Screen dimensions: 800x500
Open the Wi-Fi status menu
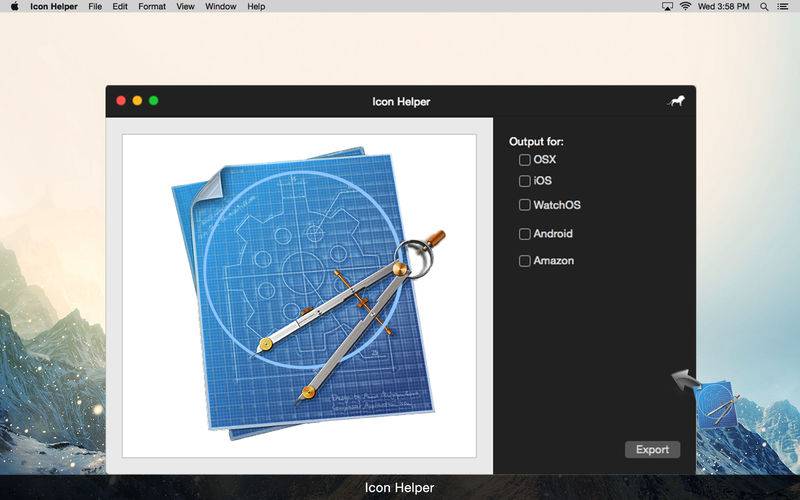point(686,7)
